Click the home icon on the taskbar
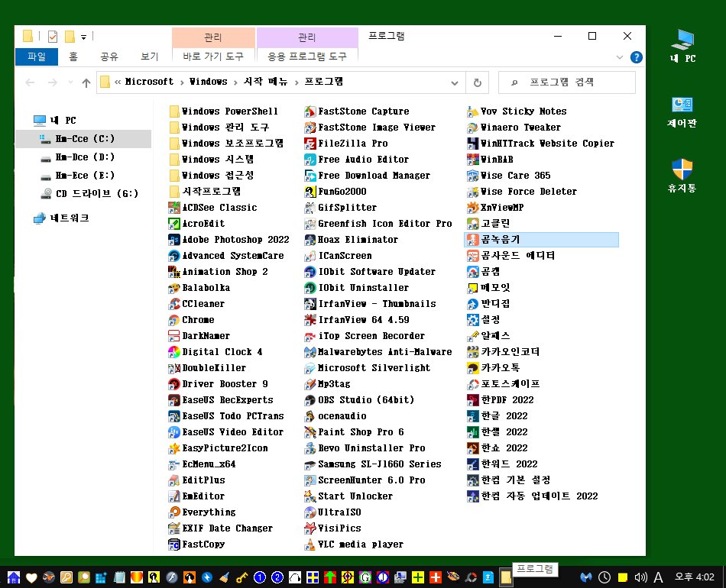726x588 pixels. tap(14, 577)
